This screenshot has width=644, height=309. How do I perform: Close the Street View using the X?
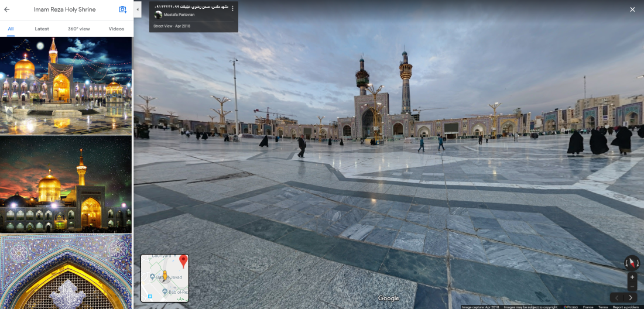click(632, 9)
